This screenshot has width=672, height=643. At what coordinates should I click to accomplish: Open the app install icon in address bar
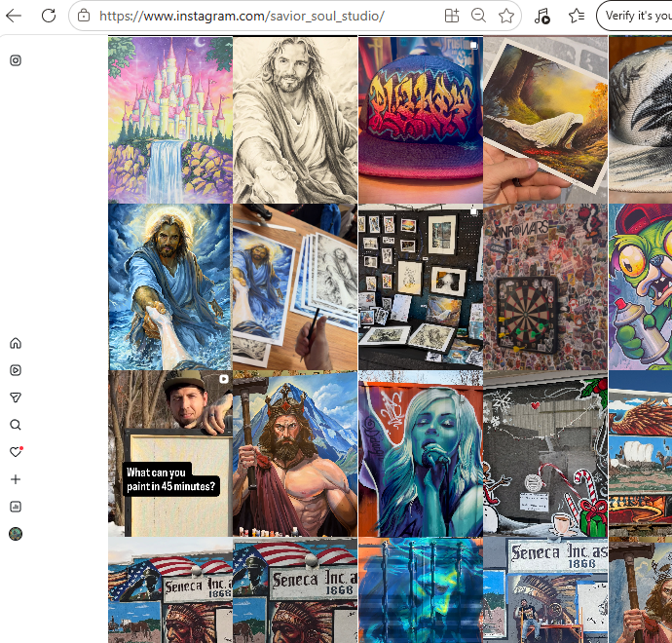click(x=452, y=16)
